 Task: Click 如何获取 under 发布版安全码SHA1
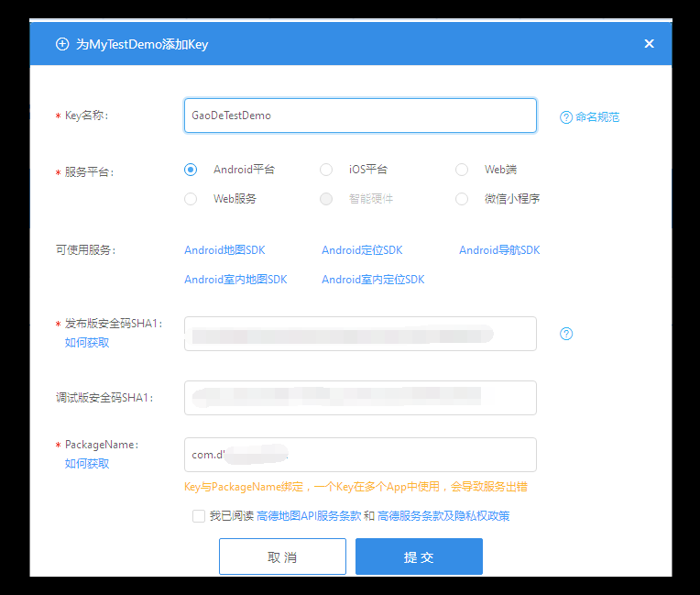[87, 343]
